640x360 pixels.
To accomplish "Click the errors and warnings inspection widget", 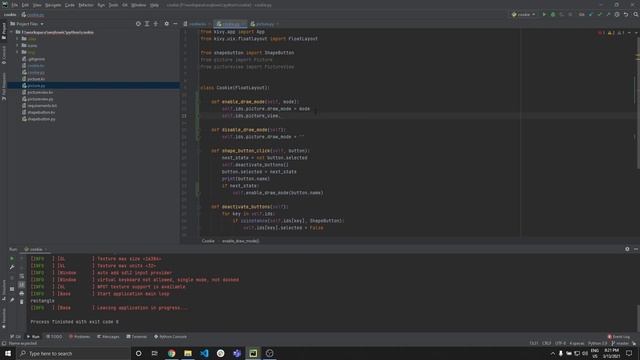I will click(x=611, y=32).
